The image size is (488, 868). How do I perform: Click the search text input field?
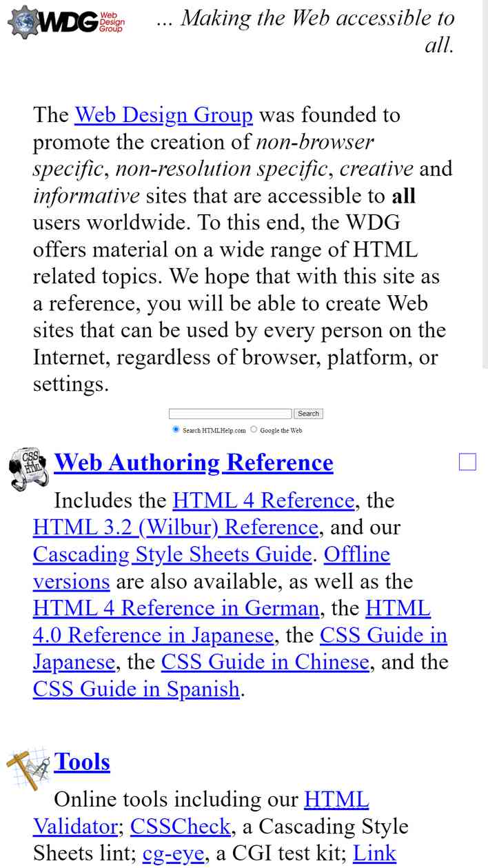[x=230, y=414]
